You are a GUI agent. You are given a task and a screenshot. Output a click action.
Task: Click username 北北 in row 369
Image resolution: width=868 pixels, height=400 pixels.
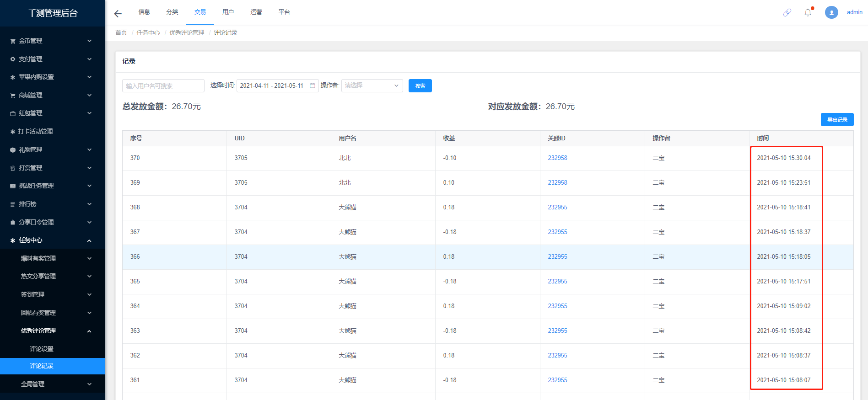coord(345,182)
